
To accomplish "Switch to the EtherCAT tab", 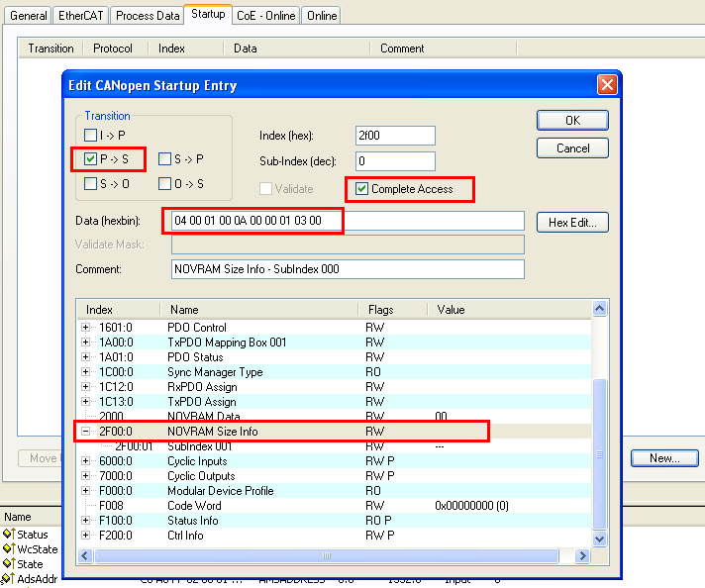I will click(81, 16).
